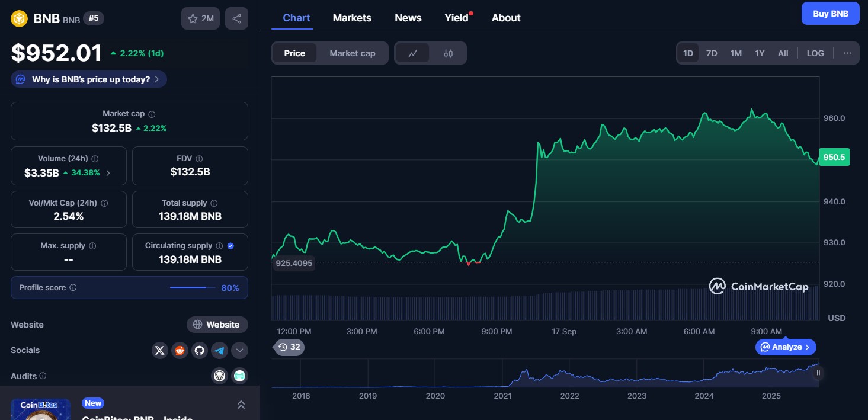Image resolution: width=868 pixels, height=420 pixels.
Task: Pause the mini timeline with the pause handle
Action: click(818, 373)
